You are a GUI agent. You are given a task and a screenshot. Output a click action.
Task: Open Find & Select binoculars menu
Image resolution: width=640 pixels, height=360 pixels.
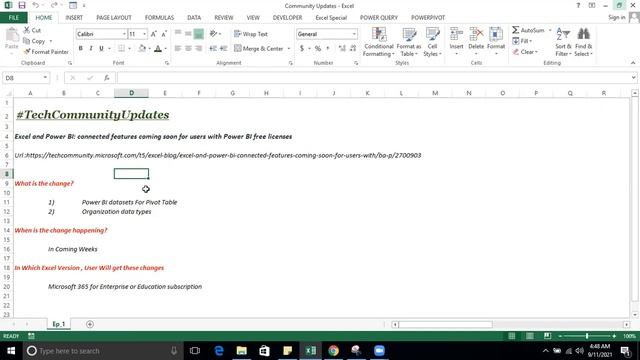[x=583, y=42]
